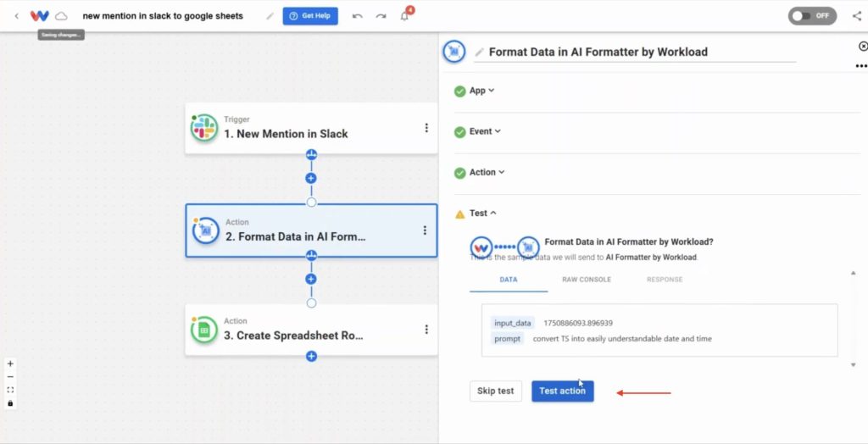
Task: Open the Workload logo home
Action: [x=40, y=16]
